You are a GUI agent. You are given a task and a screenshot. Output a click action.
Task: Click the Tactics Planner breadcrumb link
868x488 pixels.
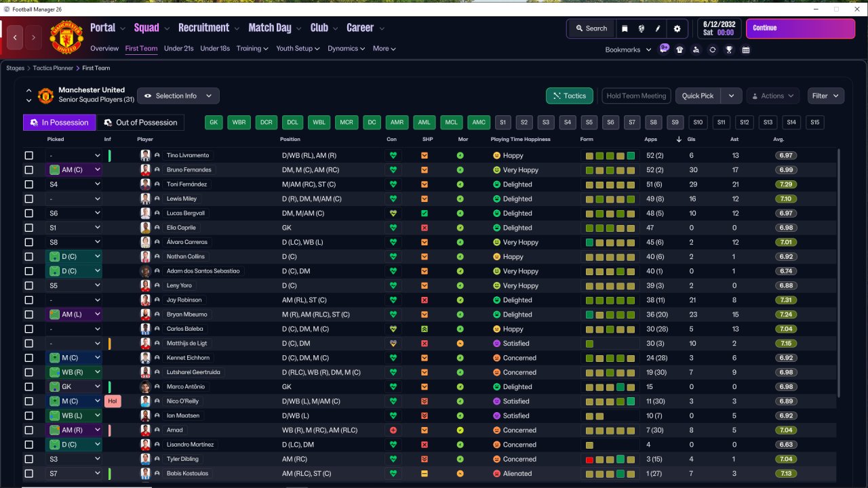click(53, 68)
